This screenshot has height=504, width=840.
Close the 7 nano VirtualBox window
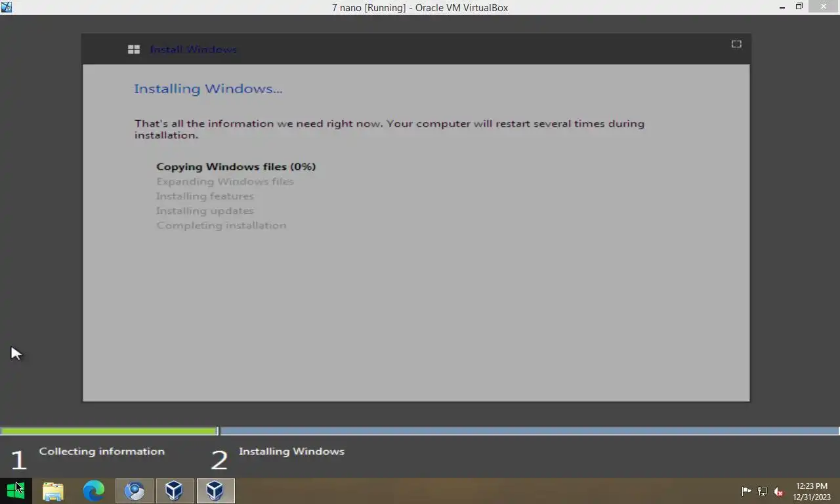pos(824,7)
